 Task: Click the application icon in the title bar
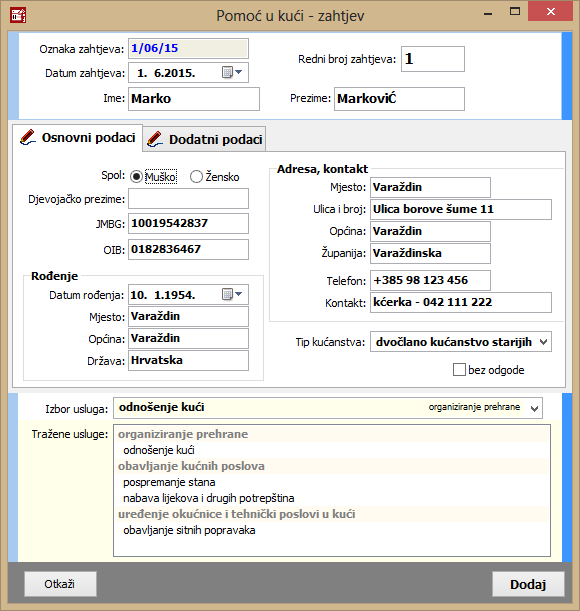click(x=18, y=15)
